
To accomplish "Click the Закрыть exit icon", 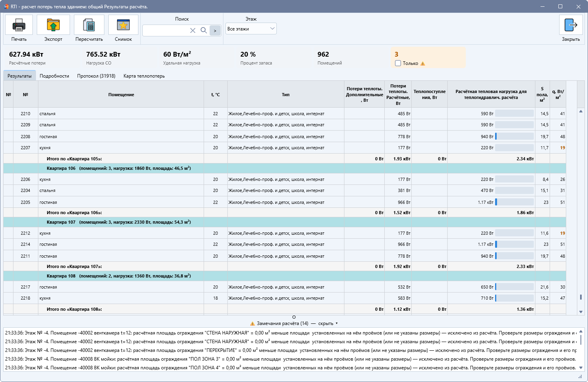I will tap(571, 25).
